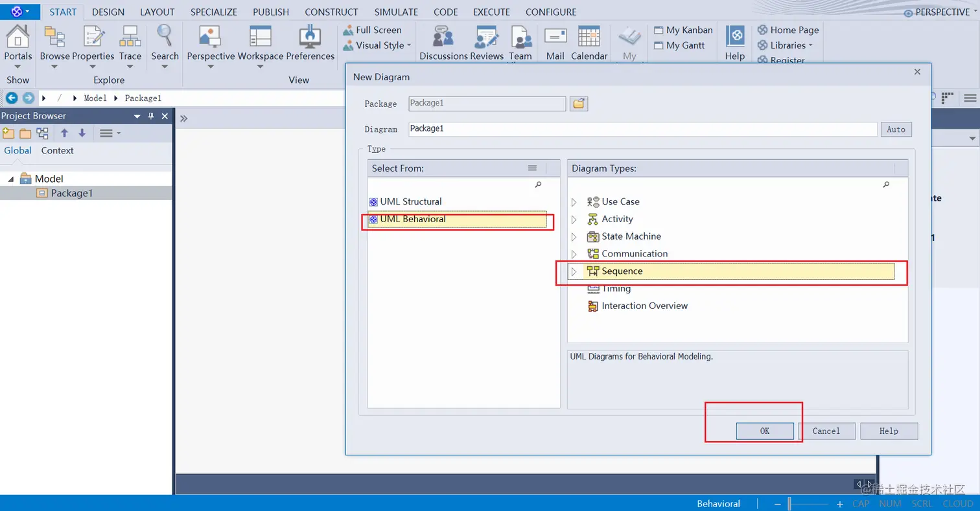Browse for package with folder button
The height and width of the screenshot is (511, 980).
579,104
